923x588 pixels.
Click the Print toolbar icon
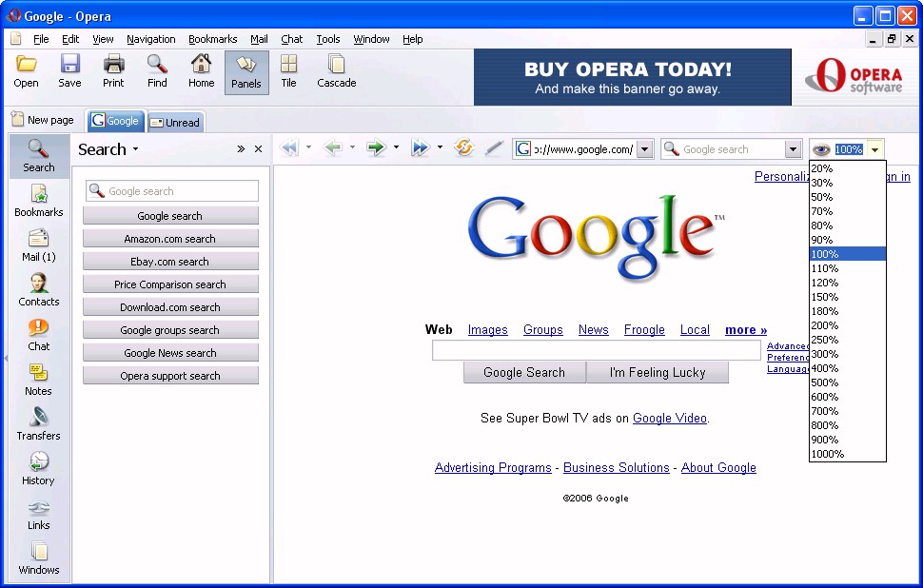point(113,64)
